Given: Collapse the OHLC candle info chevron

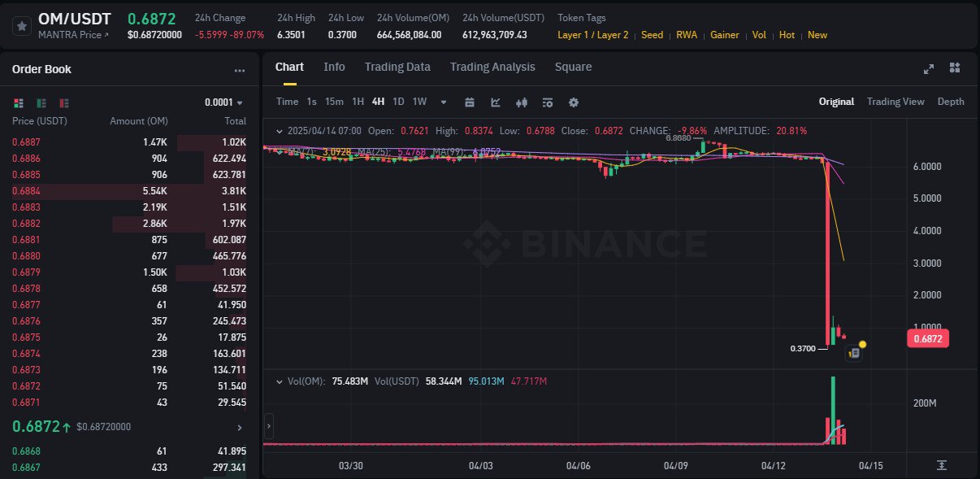Looking at the screenshot, I should pos(280,131).
